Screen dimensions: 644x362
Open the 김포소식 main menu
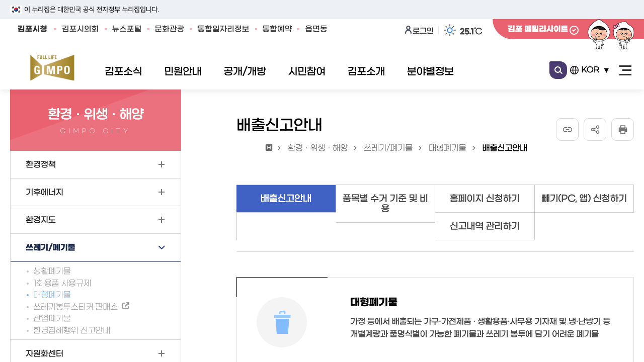click(123, 71)
